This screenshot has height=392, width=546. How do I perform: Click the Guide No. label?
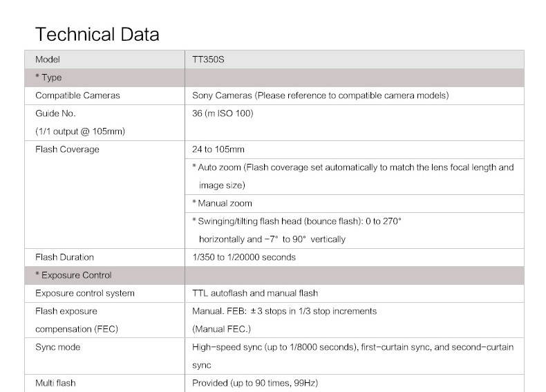(55, 113)
